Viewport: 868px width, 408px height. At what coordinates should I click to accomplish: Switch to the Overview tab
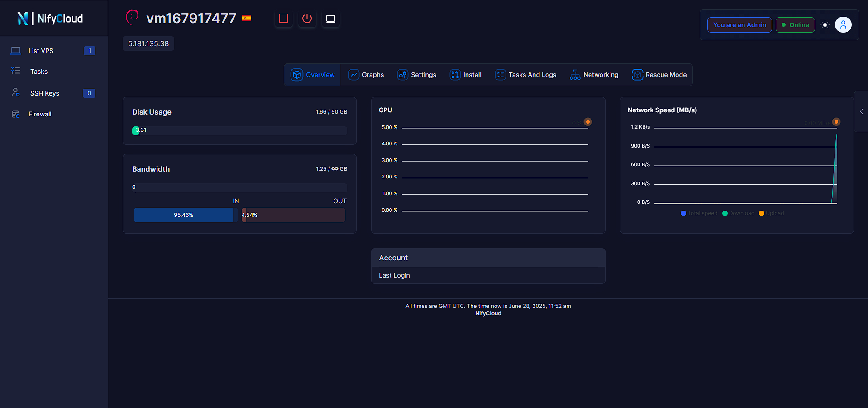(x=313, y=75)
